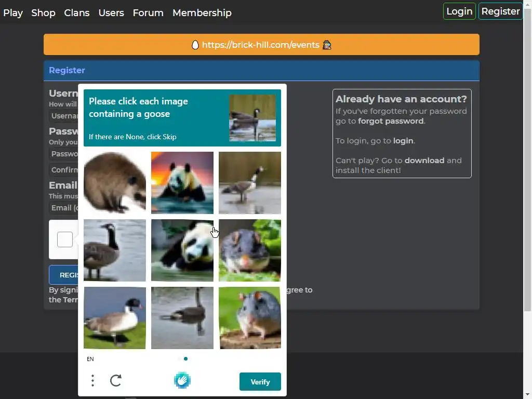Select the goose standing in water, top row
This screenshot has width=532, height=399.
point(250,182)
